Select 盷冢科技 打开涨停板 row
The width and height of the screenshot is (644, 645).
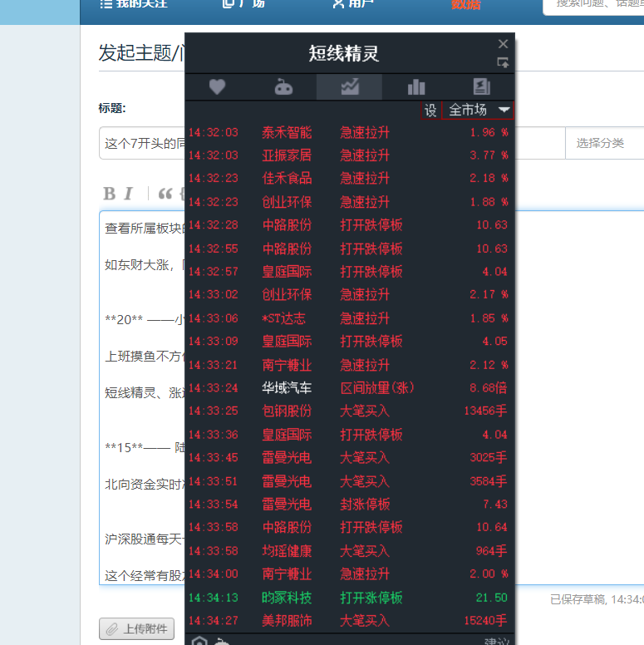click(x=349, y=598)
